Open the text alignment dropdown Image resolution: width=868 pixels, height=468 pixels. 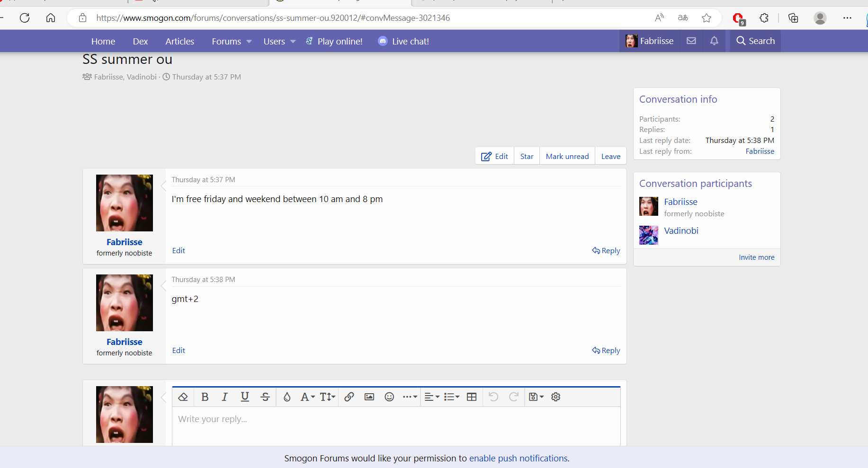432,397
